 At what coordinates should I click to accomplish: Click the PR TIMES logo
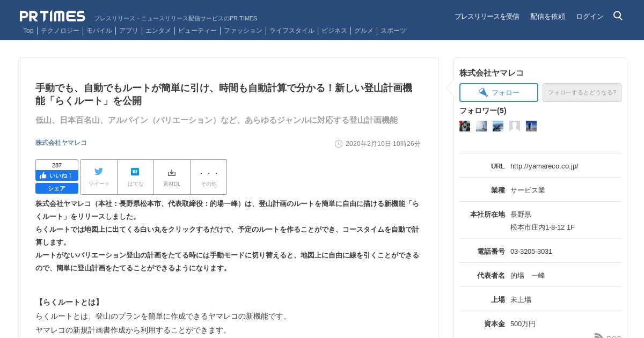[x=52, y=16]
